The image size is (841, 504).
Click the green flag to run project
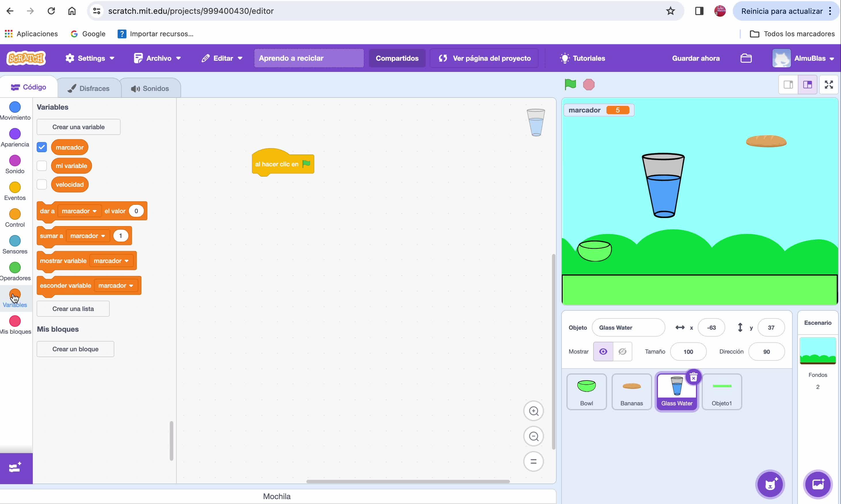pos(570,84)
